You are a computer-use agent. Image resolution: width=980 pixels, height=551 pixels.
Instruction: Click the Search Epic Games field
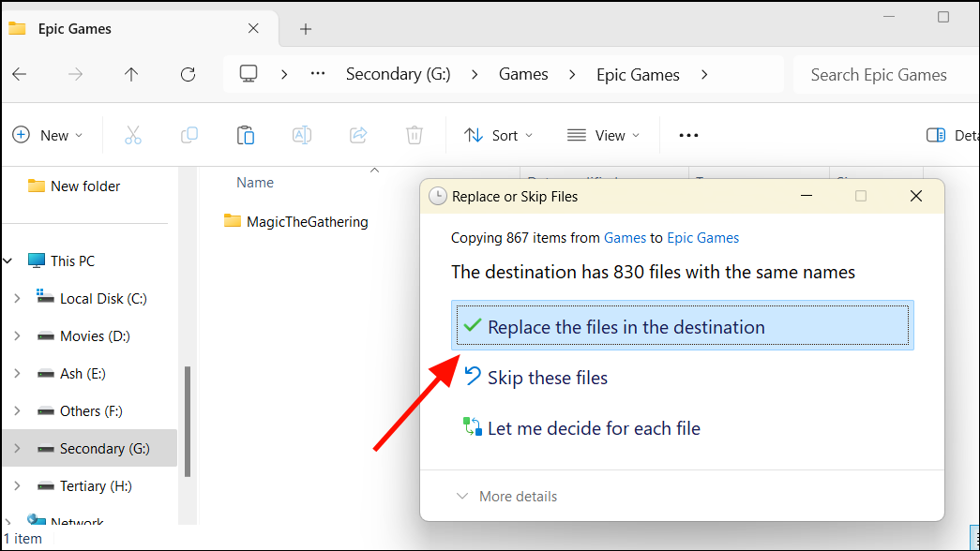[x=886, y=74]
